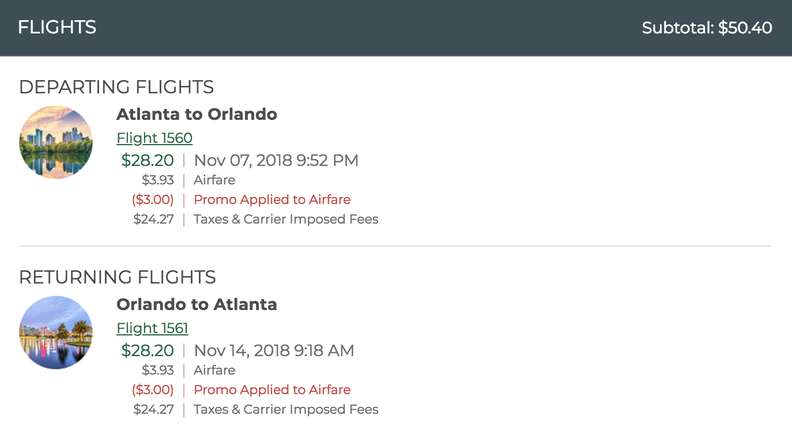Click returning flight $28.20 price

(147, 351)
